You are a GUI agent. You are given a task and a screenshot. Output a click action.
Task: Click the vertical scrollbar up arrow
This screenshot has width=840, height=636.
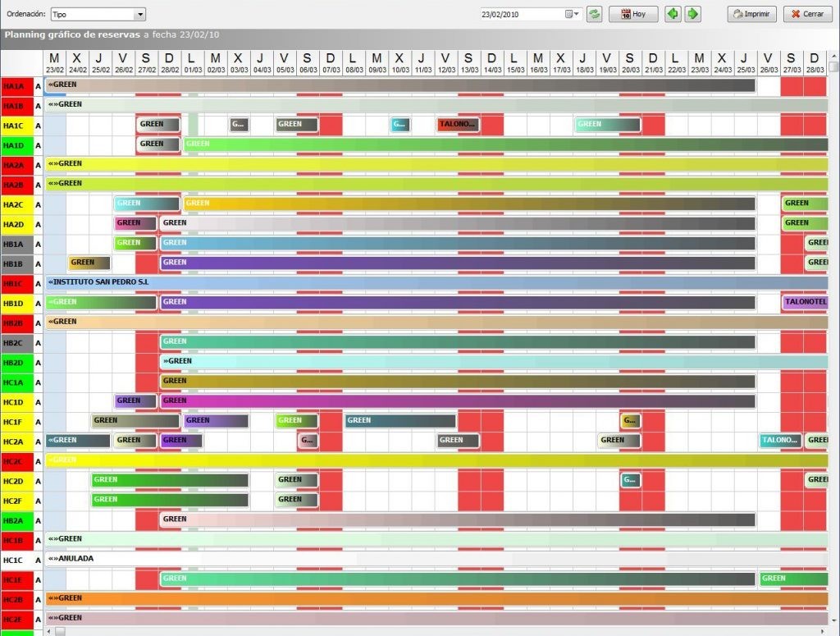point(833,56)
